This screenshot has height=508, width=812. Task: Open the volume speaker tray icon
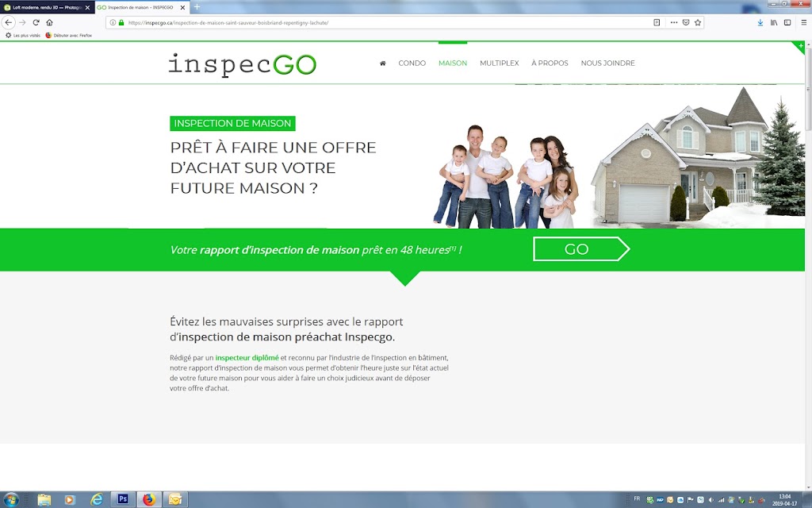click(711, 500)
